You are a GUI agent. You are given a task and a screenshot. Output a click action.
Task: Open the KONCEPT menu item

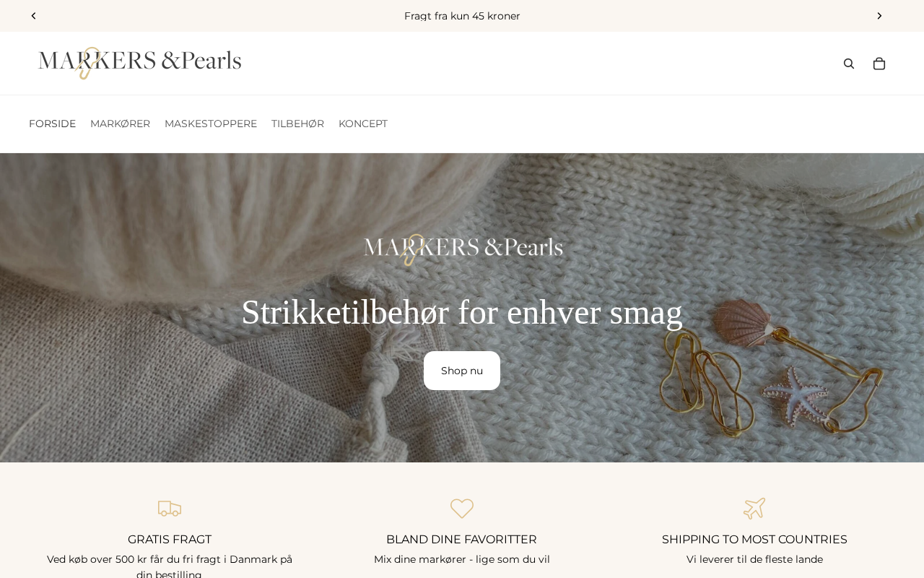pos(363,124)
